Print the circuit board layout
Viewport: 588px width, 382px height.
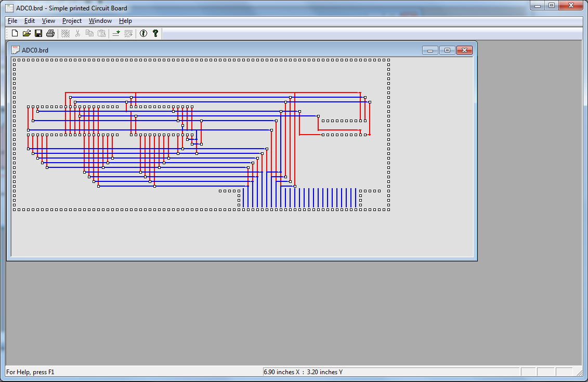(x=50, y=33)
